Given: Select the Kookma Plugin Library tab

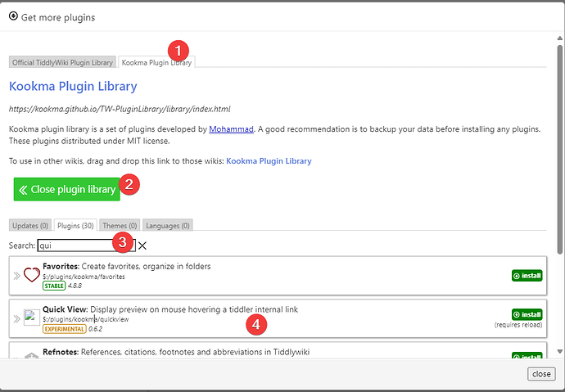Looking at the screenshot, I should (156, 62).
